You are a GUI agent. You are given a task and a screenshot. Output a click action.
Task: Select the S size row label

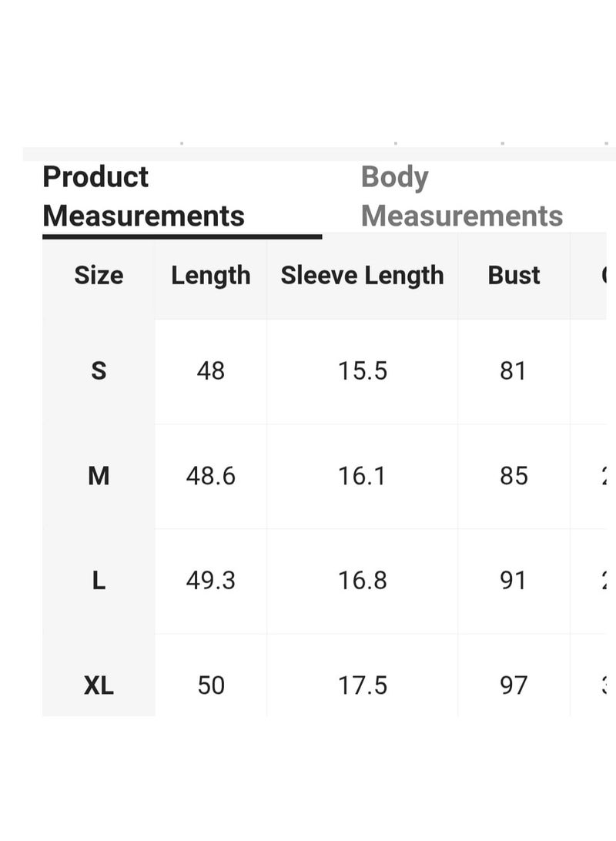(x=99, y=370)
